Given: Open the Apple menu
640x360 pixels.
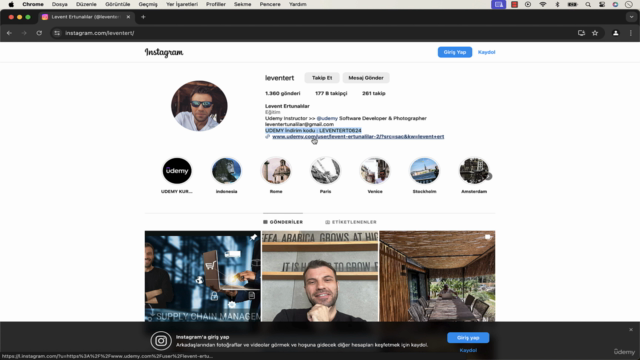Looking at the screenshot, I should tap(11, 4).
